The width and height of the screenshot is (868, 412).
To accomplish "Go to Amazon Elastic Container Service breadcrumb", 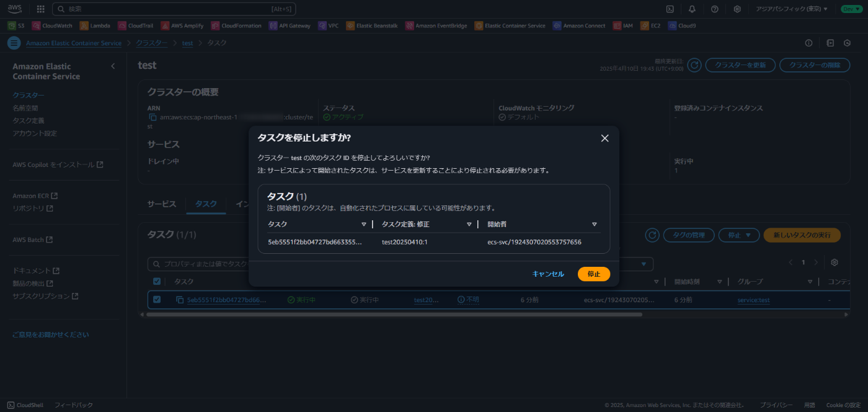I will coord(74,43).
